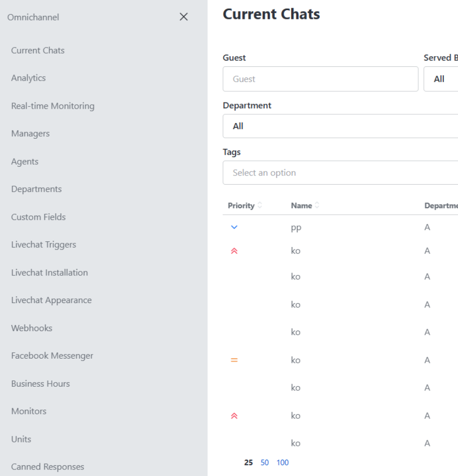Show 100 items per page
Image resolution: width=458 pixels, height=476 pixels.
[x=283, y=463]
